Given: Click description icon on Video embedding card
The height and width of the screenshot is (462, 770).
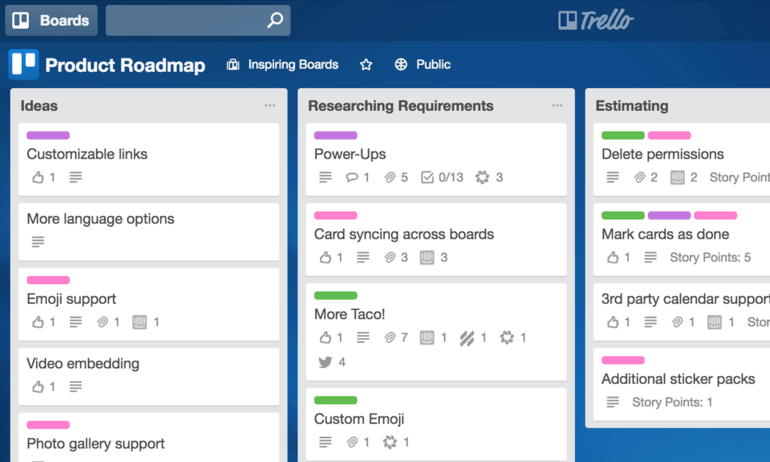Looking at the screenshot, I should tap(76, 386).
